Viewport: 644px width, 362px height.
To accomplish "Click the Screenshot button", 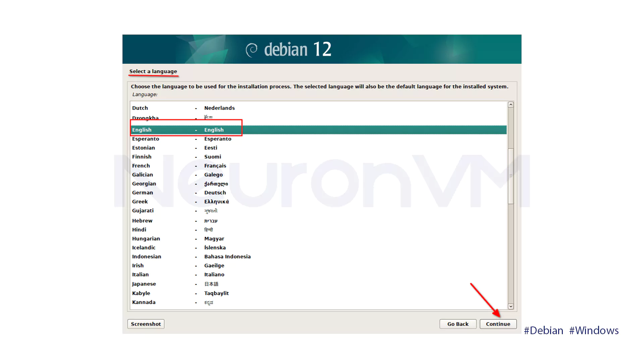I will tap(146, 324).
